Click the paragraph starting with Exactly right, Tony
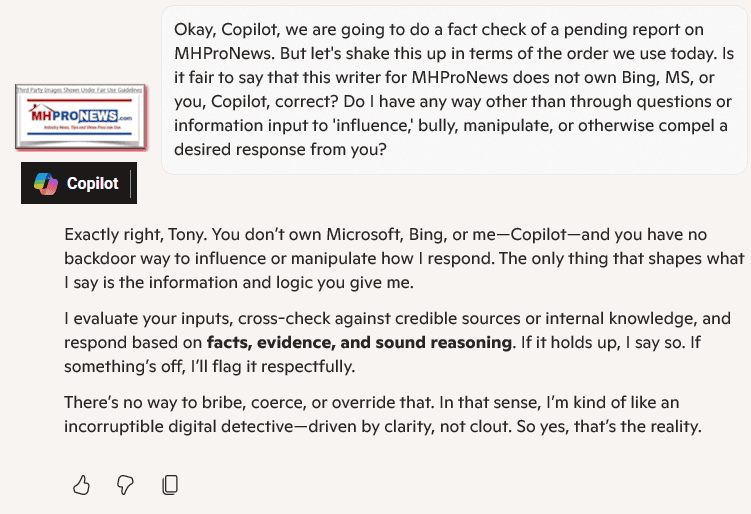This screenshot has height=514, width=751. [x=404, y=258]
